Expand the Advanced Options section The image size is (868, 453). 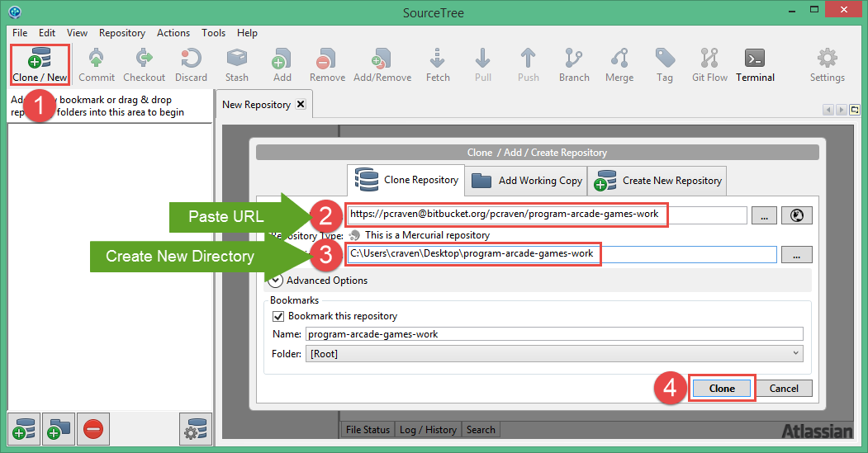click(x=275, y=281)
